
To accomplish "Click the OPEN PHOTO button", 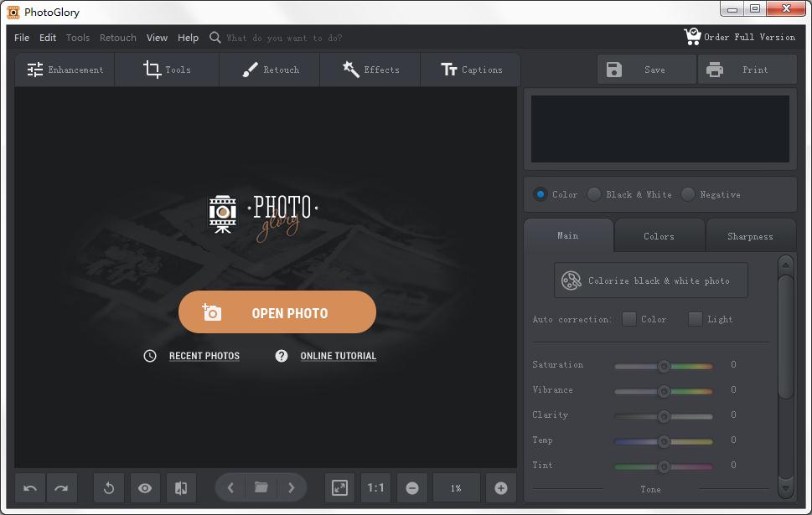I will [277, 312].
